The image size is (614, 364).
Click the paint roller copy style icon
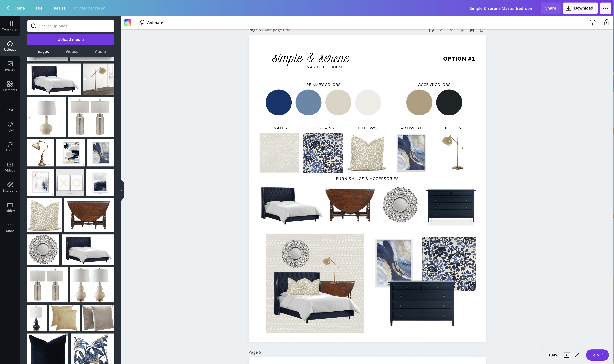click(593, 23)
